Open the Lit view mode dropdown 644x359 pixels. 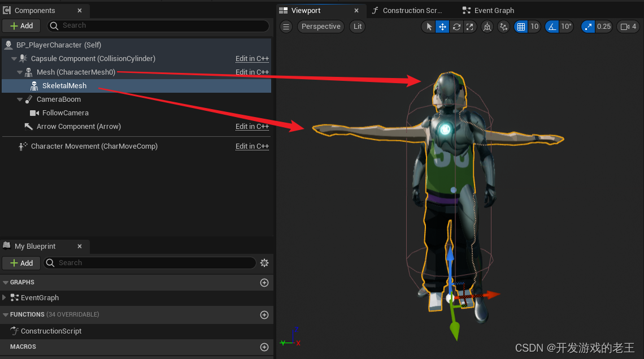(x=358, y=27)
